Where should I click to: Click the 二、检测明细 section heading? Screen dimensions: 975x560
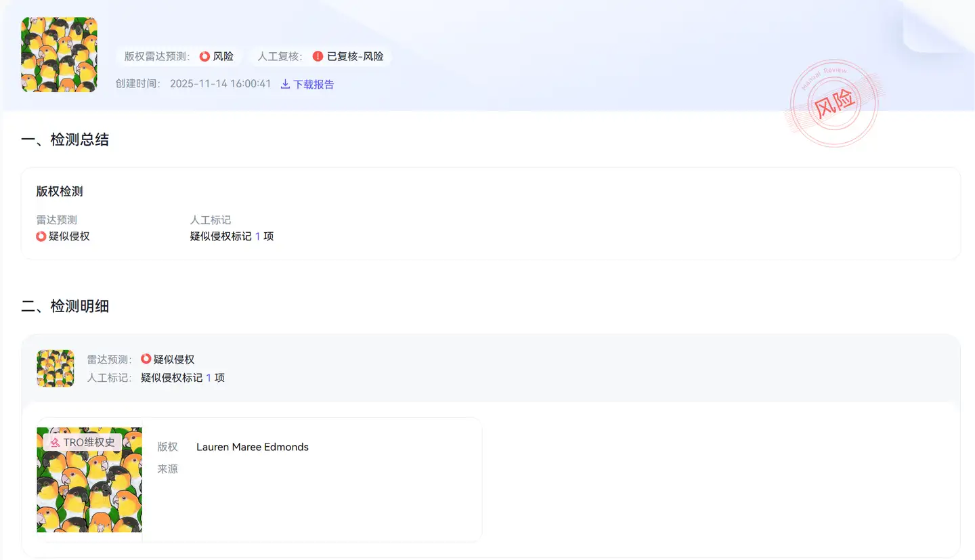point(65,307)
